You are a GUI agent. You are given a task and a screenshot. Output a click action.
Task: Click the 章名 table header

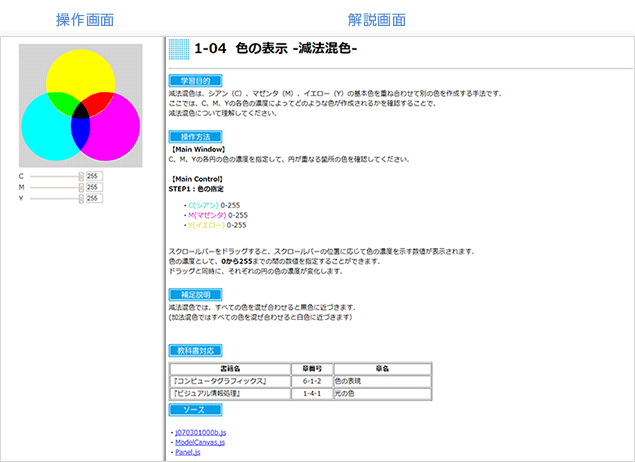pos(383,369)
